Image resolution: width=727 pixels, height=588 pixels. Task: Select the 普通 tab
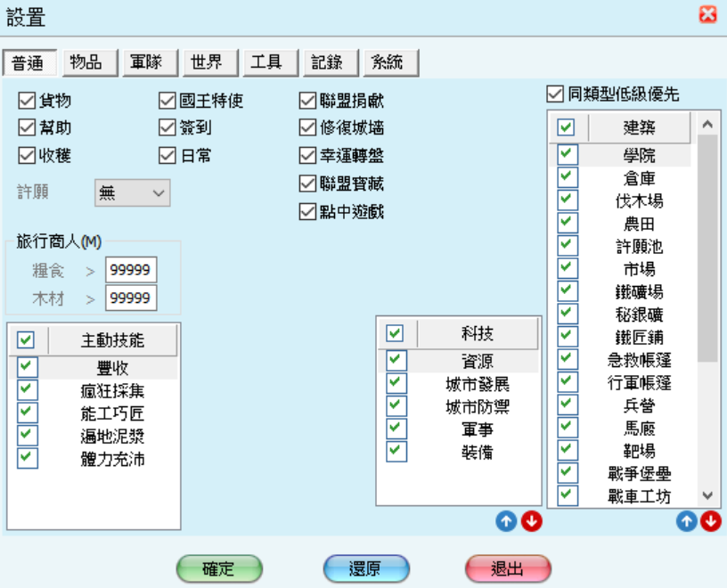(x=29, y=62)
